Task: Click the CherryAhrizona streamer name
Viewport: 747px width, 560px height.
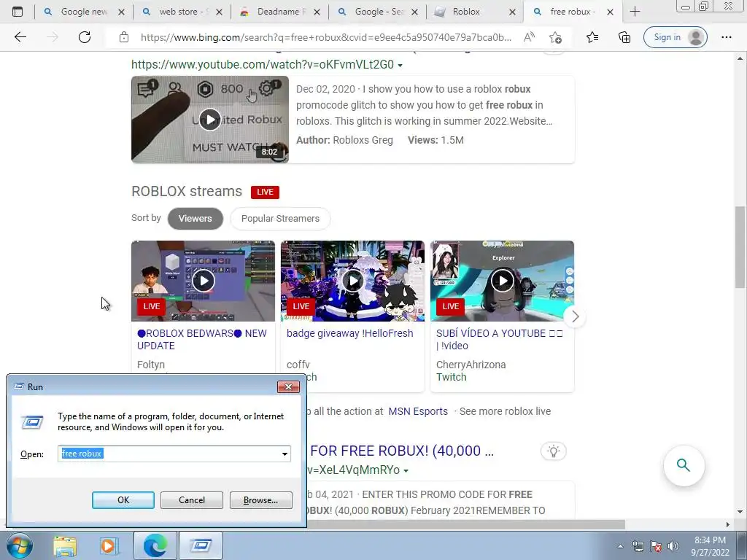Action: coord(471,365)
